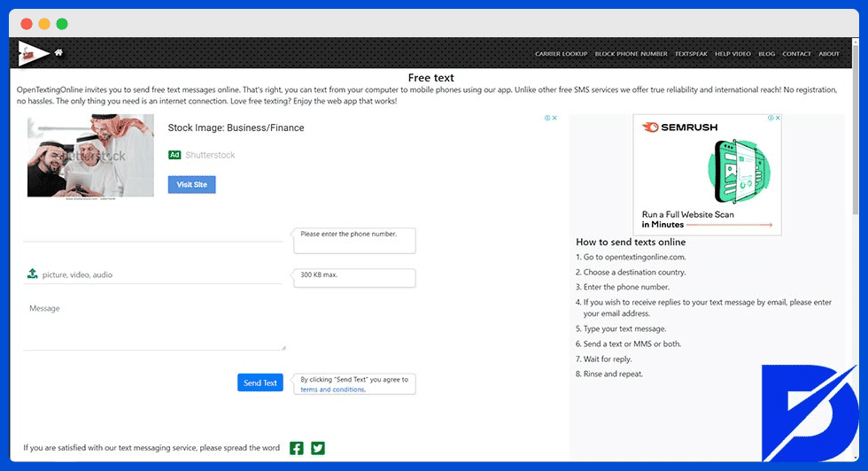Image resolution: width=868 pixels, height=471 pixels.
Task: Click Visit Site on Shutterstock ad
Action: 191,184
